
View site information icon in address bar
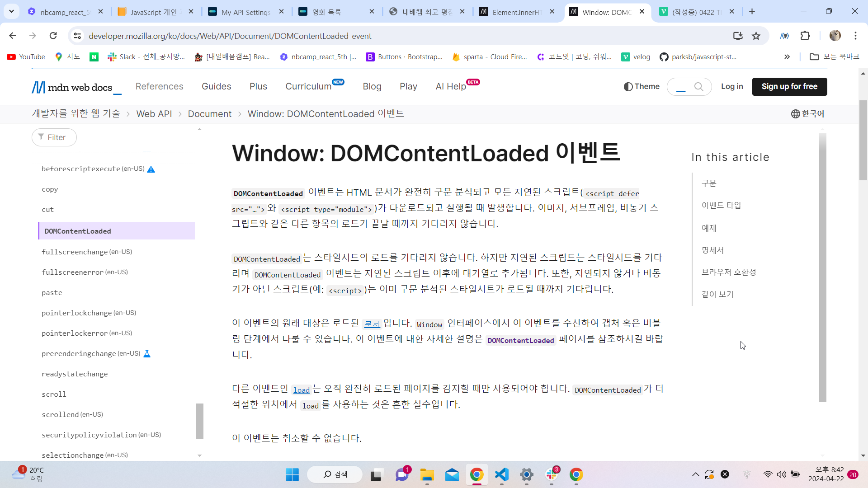77,36
